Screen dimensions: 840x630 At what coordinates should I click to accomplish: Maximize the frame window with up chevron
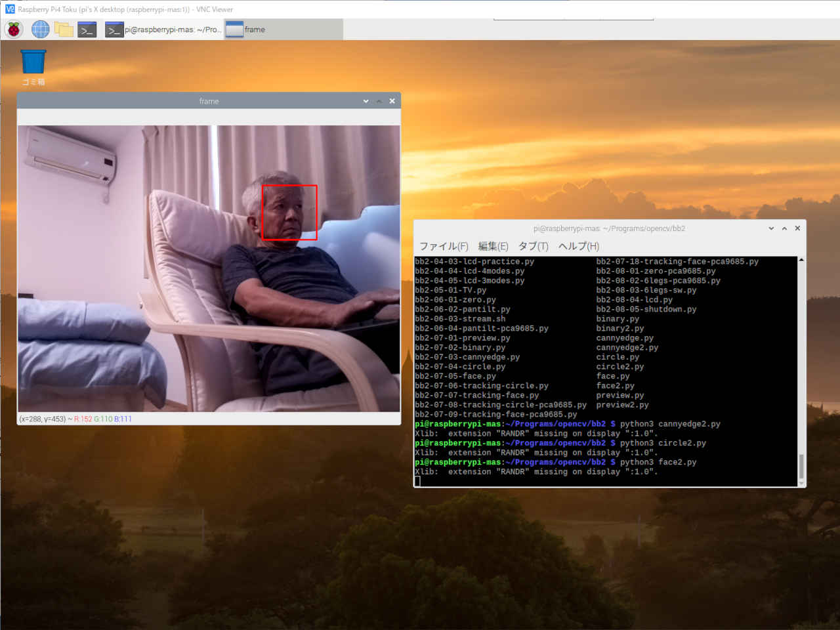coord(379,101)
